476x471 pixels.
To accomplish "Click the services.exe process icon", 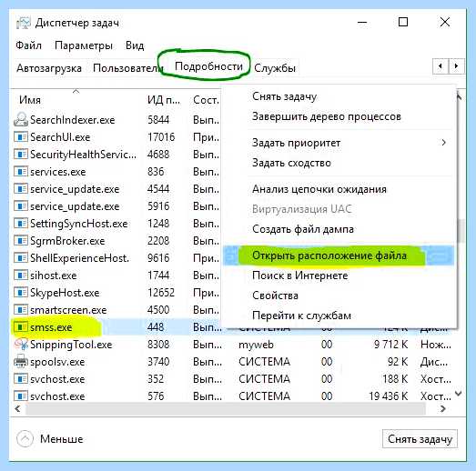I will point(21,172).
